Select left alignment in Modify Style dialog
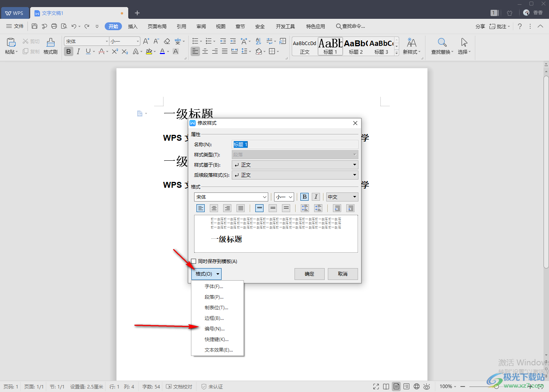The image size is (549, 392). 200,208
